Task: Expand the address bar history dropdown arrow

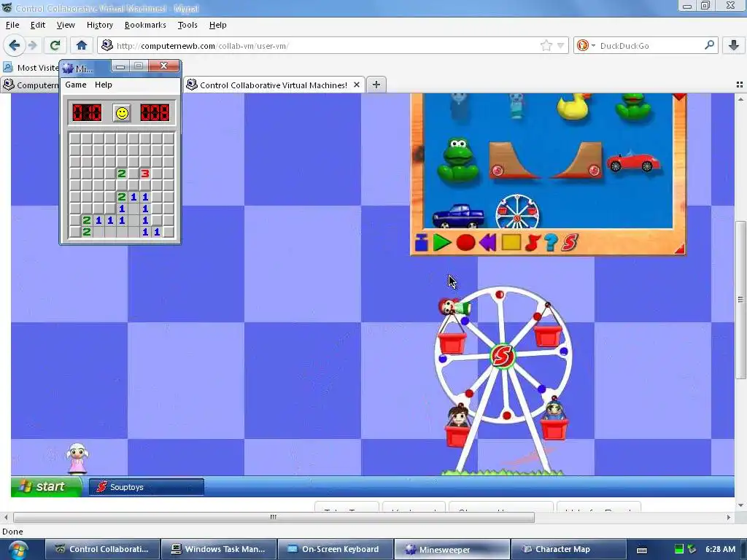Action: (561, 46)
